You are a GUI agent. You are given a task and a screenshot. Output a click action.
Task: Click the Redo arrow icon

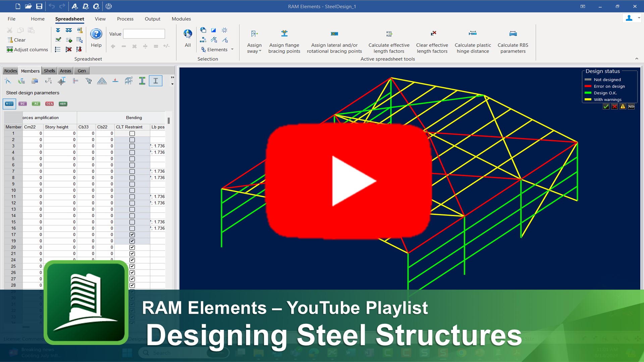62,6
